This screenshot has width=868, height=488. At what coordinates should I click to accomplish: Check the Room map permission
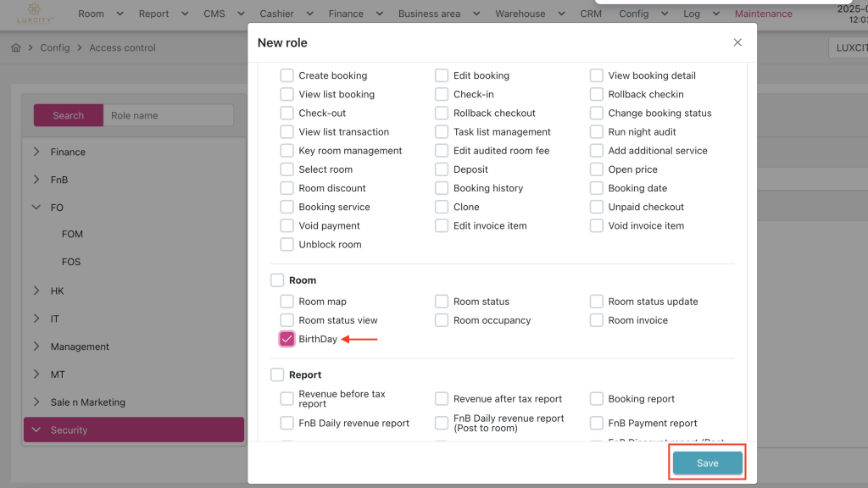pos(287,302)
